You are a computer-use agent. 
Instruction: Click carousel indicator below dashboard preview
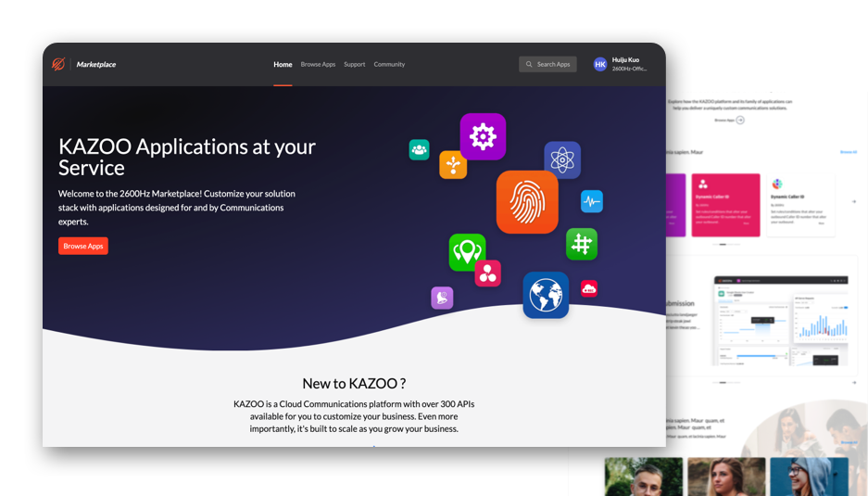(x=726, y=382)
